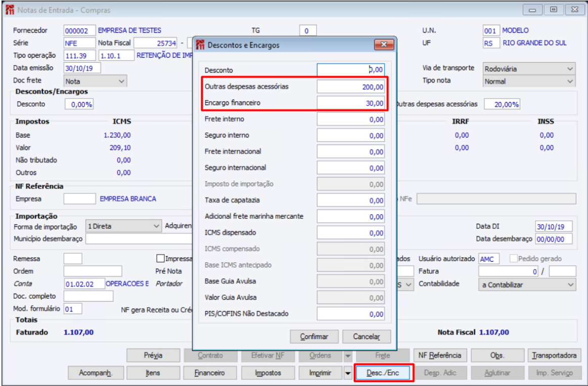Click the Mod. formulário field
Screen dimensions: 588x386
point(73,309)
